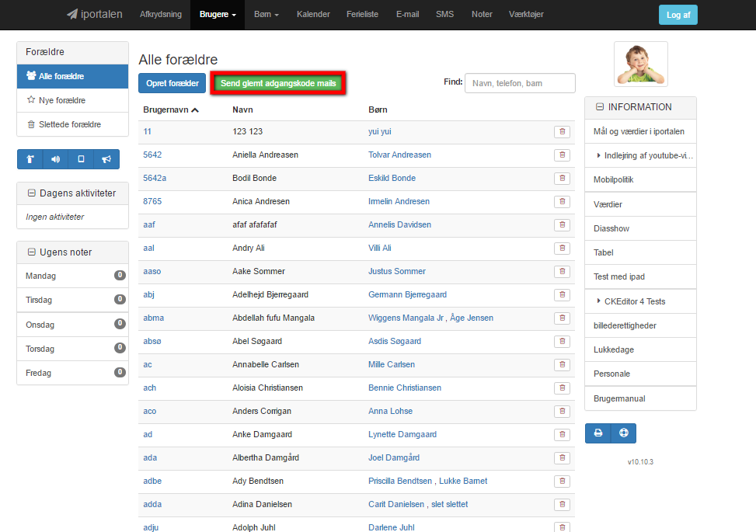
Task: Focus the Find search input field
Action: tap(520, 83)
